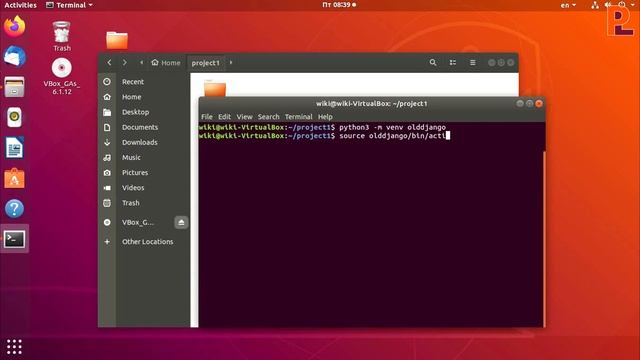Click the source olddjango command line

pyautogui.click(x=324, y=136)
